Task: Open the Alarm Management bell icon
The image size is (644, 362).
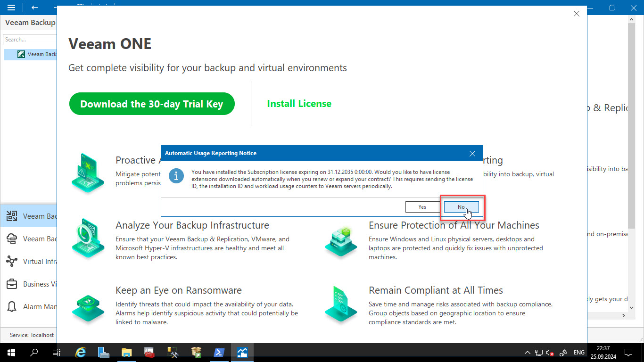Action: pyautogui.click(x=12, y=307)
